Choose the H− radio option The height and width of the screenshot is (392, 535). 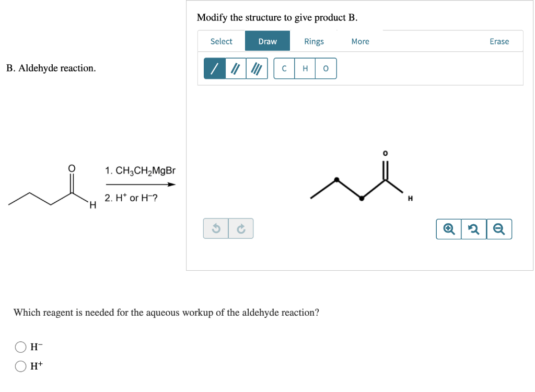21,347
